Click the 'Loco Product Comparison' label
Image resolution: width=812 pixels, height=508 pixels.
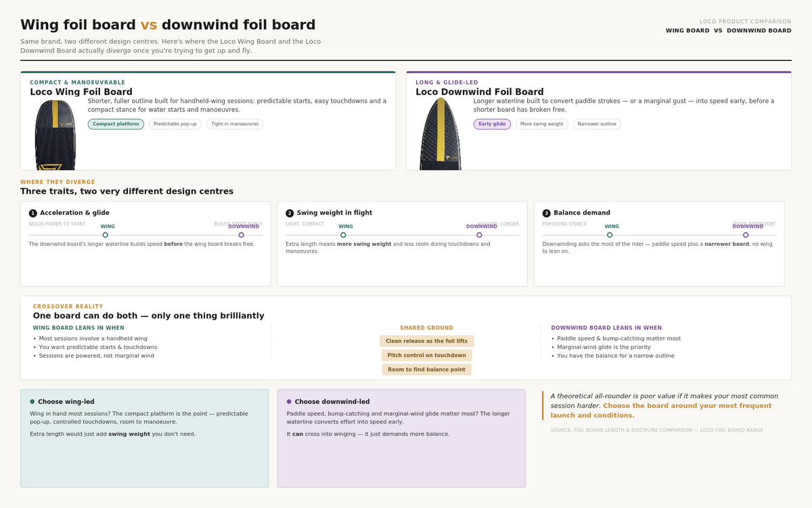coord(745,22)
